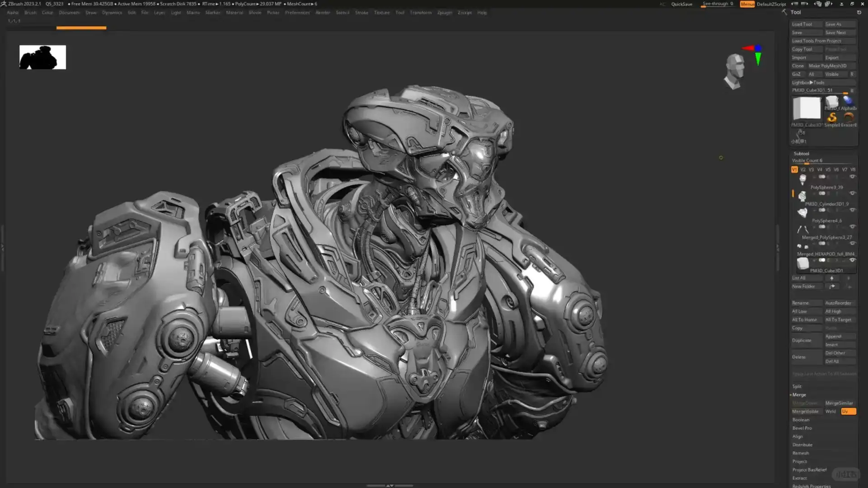The image size is (868, 488).
Task: Select the SimpleBrush tool icon
Action: click(833, 117)
